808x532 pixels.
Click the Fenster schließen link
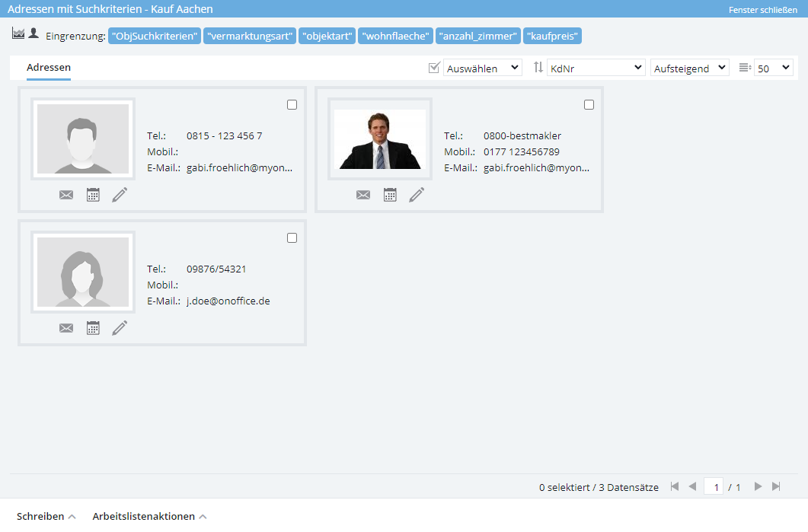(x=762, y=10)
